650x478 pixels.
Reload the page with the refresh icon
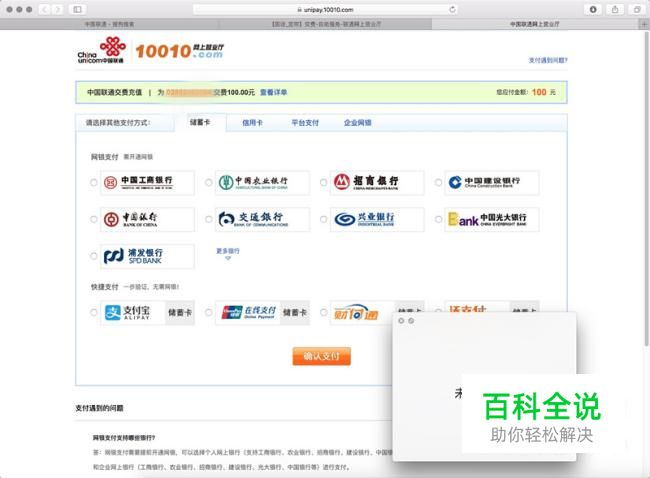452,9
